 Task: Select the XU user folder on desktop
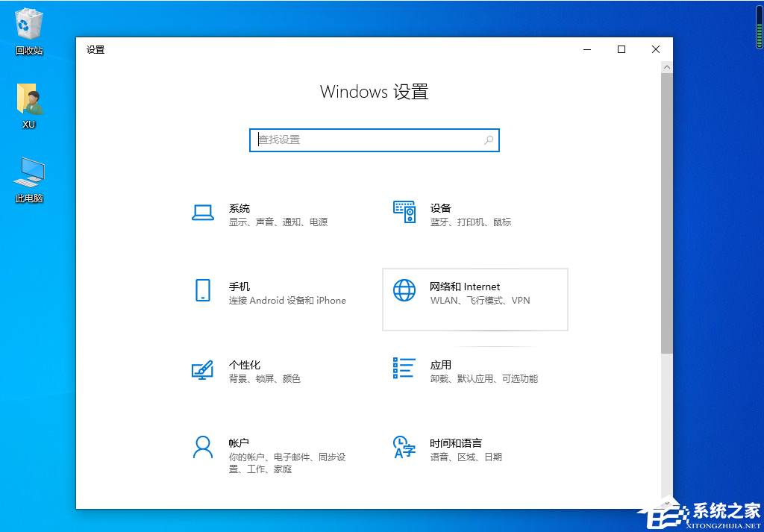[x=29, y=100]
